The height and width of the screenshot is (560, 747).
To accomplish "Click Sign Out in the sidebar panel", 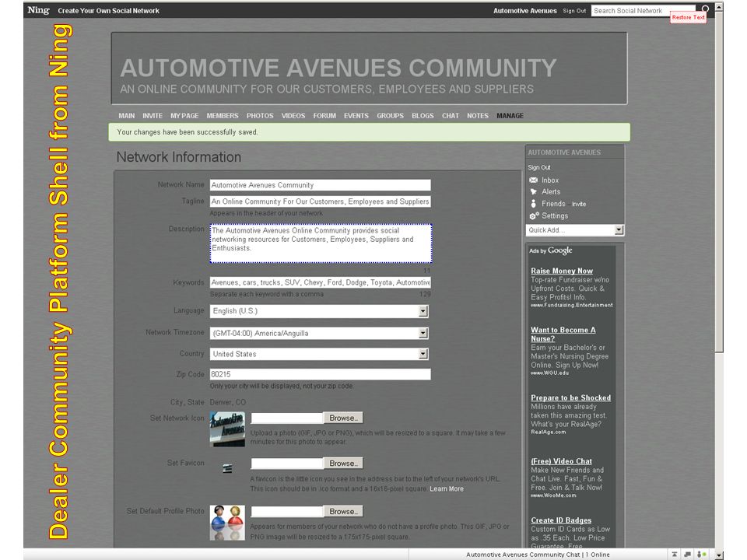I will [538, 168].
